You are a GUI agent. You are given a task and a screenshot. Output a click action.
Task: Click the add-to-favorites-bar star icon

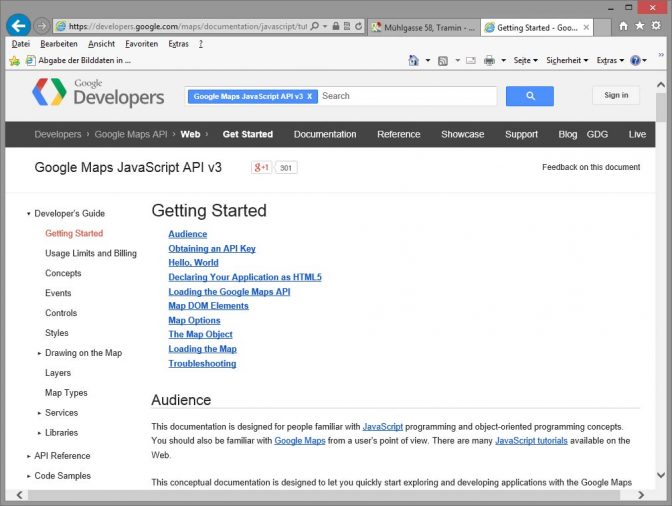(14, 61)
